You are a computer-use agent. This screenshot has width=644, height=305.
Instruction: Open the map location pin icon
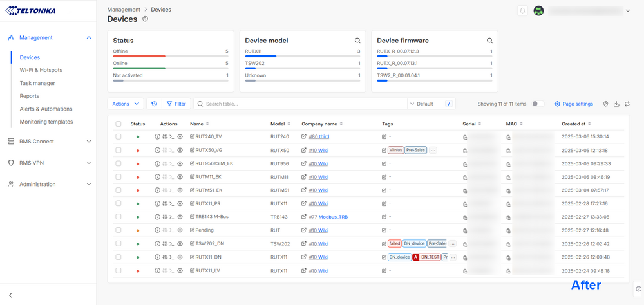(605, 104)
